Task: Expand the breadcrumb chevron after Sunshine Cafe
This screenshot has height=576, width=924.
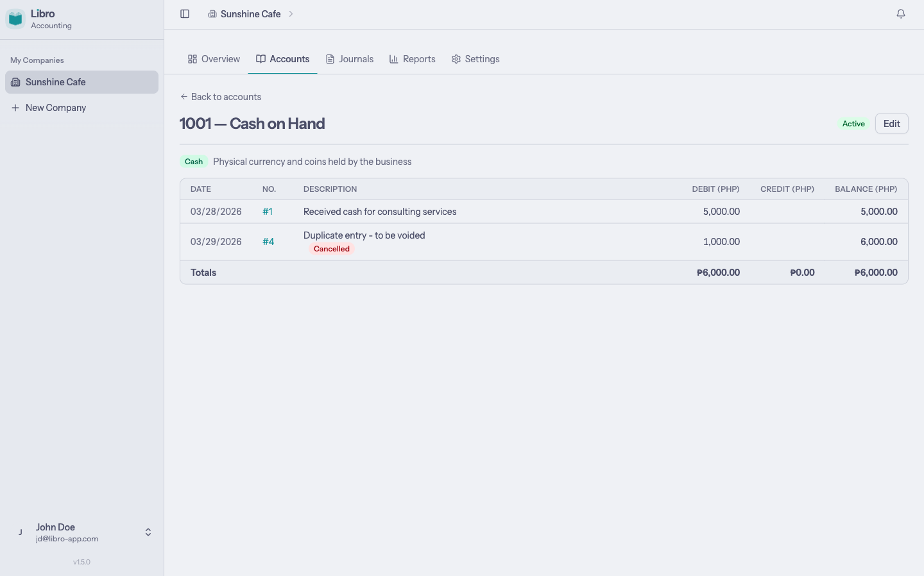Action: (292, 13)
